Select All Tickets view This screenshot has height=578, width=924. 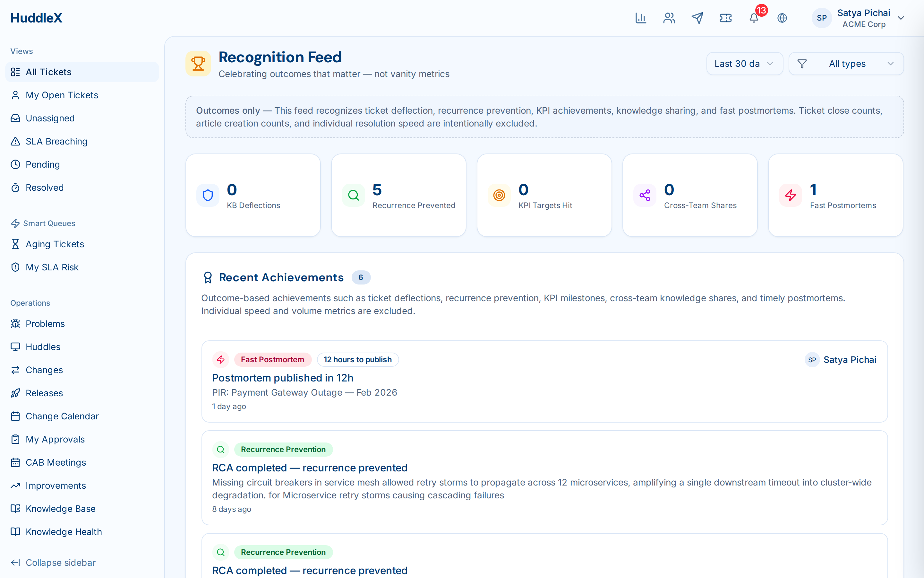tap(82, 72)
